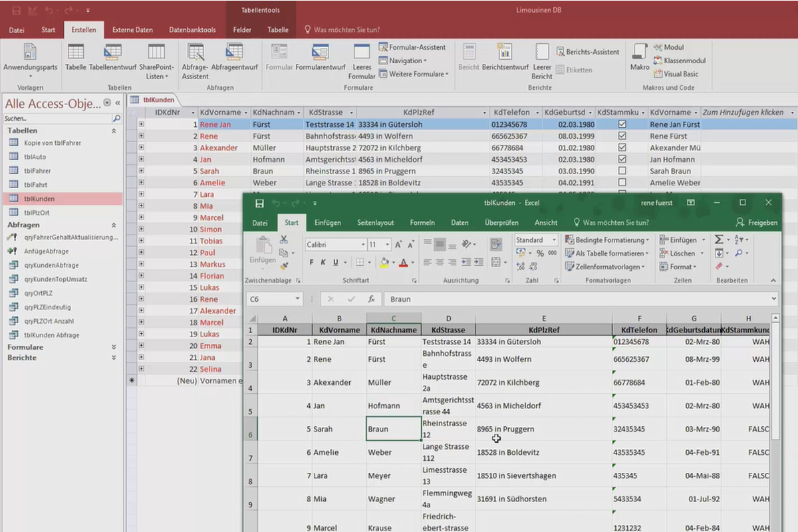Check KdStammku checkbox for Amelie Weber row

tap(622, 182)
